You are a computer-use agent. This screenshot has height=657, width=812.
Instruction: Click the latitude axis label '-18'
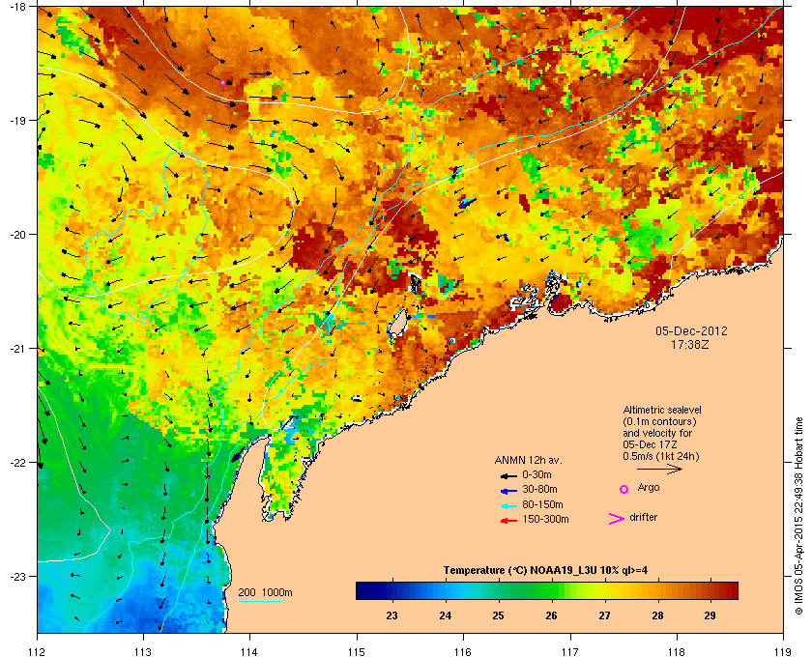(16, 7)
